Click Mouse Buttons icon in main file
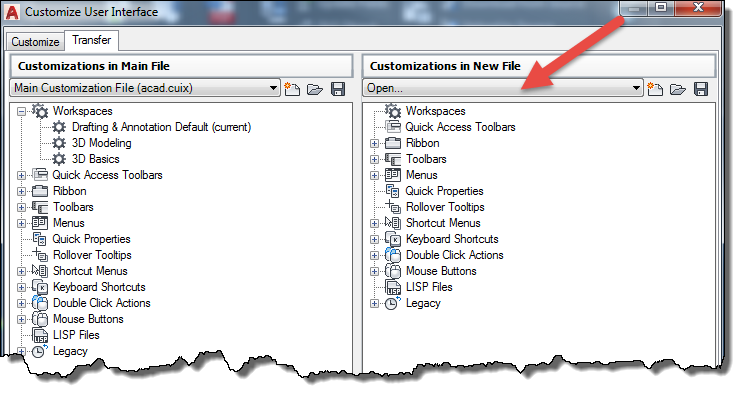This screenshot has height=399, width=740. click(x=40, y=319)
